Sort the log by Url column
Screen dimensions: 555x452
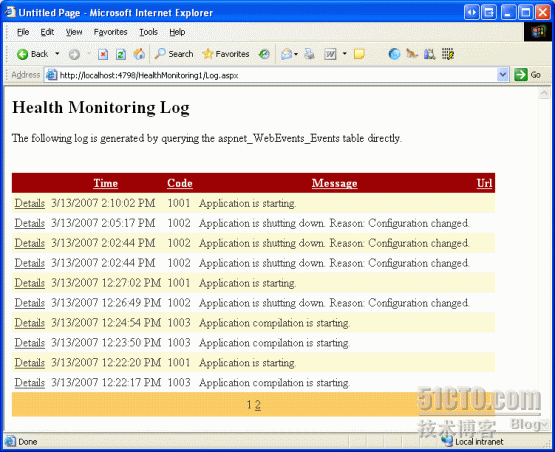(484, 183)
